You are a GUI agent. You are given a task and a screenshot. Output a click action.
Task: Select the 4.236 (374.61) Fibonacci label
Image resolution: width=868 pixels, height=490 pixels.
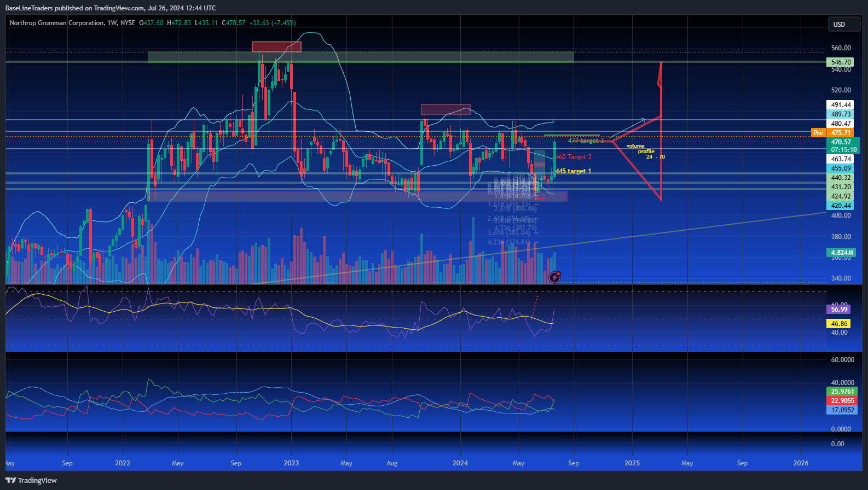[508, 242]
